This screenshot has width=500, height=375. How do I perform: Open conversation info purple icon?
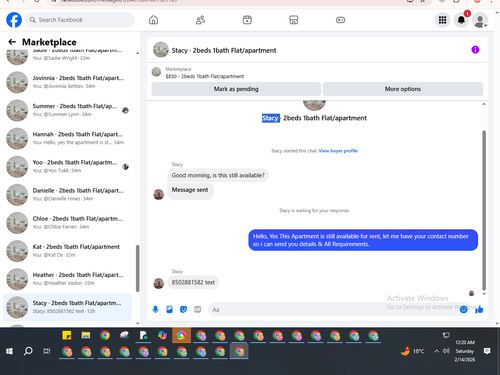tap(475, 50)
